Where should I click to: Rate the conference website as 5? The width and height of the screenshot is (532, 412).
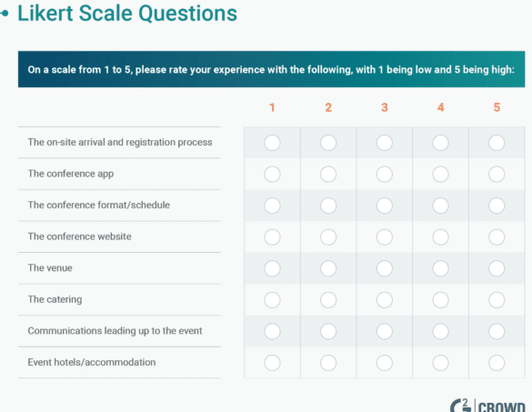(497, 236)
